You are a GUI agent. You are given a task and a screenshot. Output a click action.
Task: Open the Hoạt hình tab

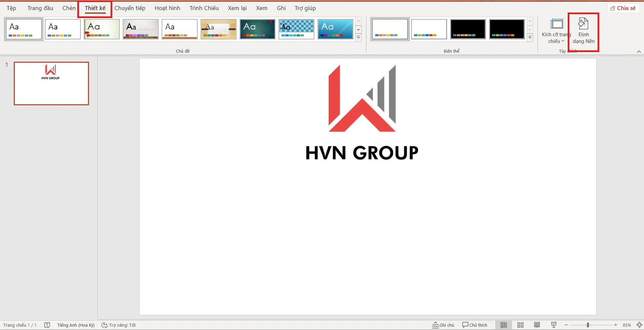(x=167, y=8)
